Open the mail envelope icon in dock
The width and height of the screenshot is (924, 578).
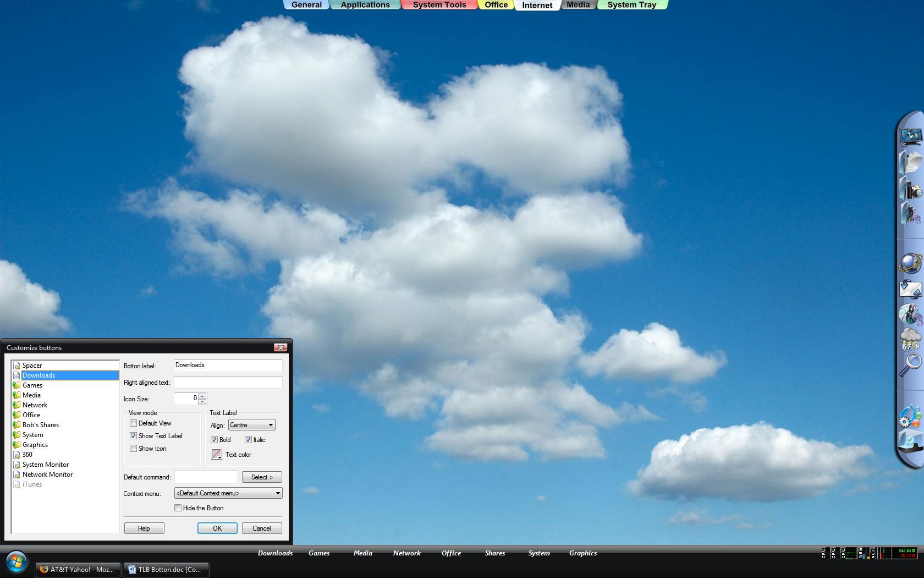coord(910,289)
